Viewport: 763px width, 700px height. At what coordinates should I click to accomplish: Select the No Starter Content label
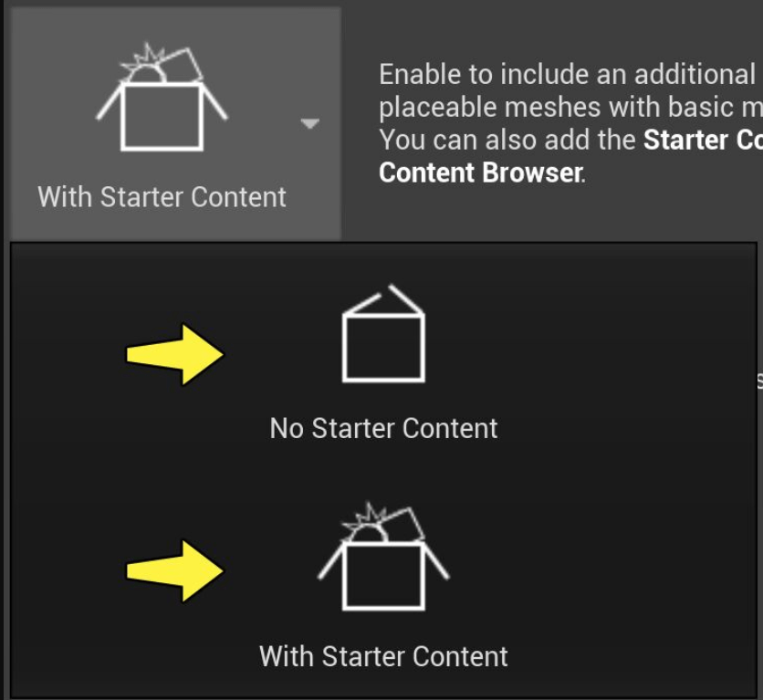pos(383,429)
